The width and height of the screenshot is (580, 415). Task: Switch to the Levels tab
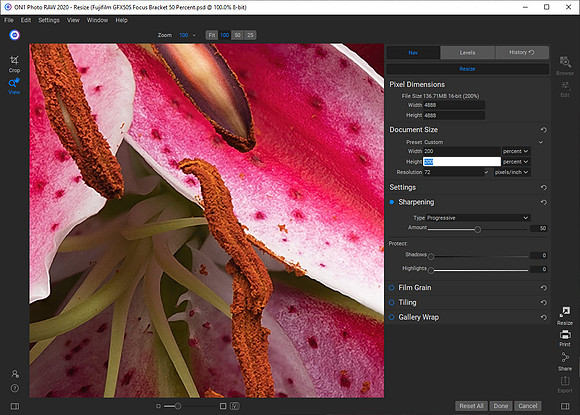(x=467, y=53)
